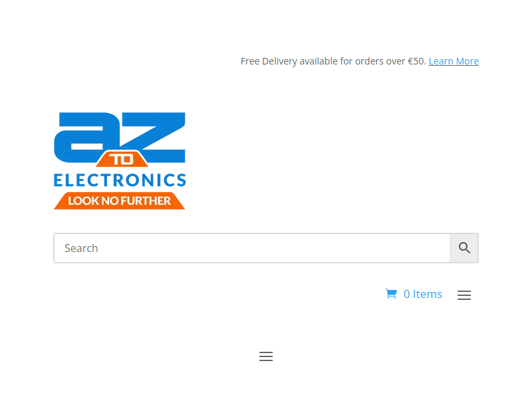The width and height of the screenshot is (532, 399).
Task: Click the orange TO badge in the logo
Action: (122, 159)
